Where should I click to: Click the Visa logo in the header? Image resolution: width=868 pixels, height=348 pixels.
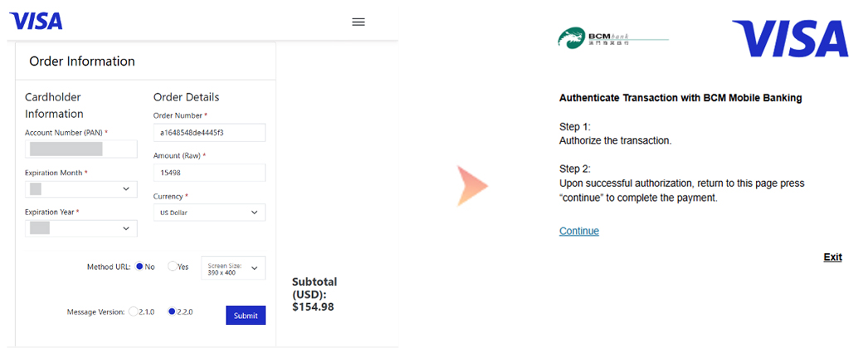(36, 21)
